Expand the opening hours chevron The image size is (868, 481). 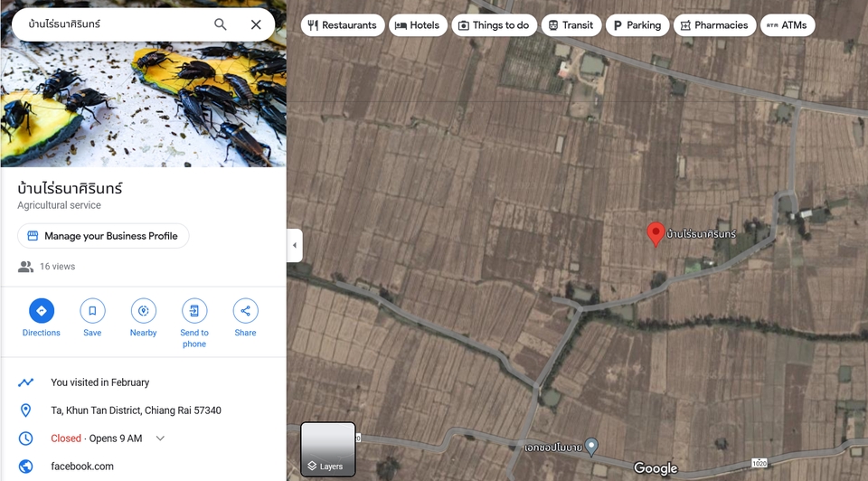[x=160, y=439]
